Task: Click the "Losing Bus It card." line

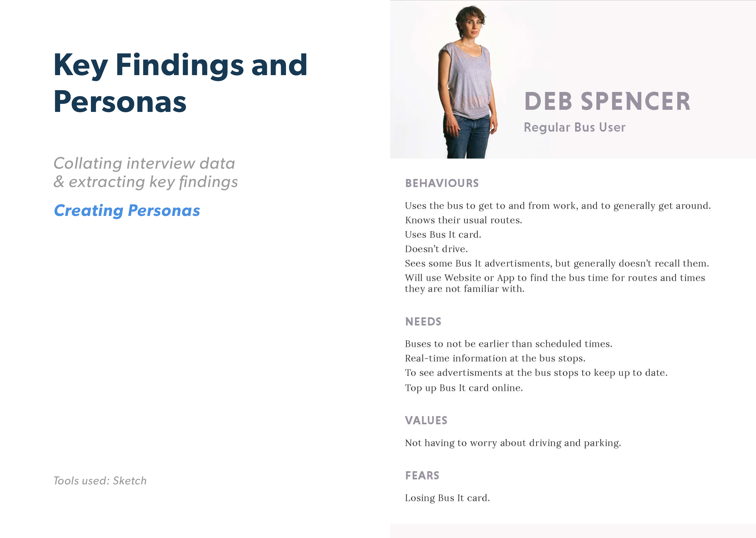Action: [447, 498]
